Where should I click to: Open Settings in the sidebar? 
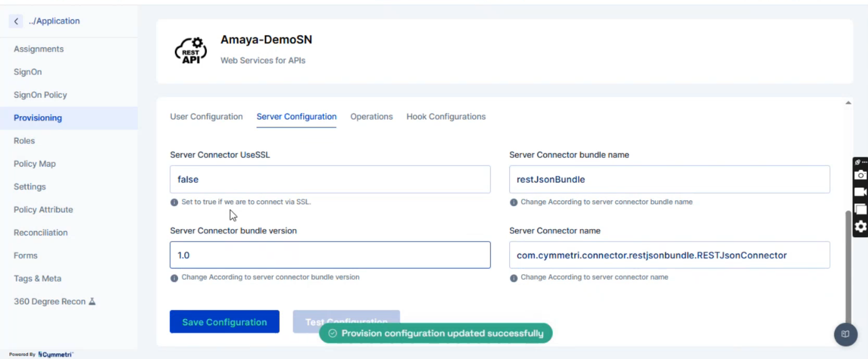[x=29, y=187]
